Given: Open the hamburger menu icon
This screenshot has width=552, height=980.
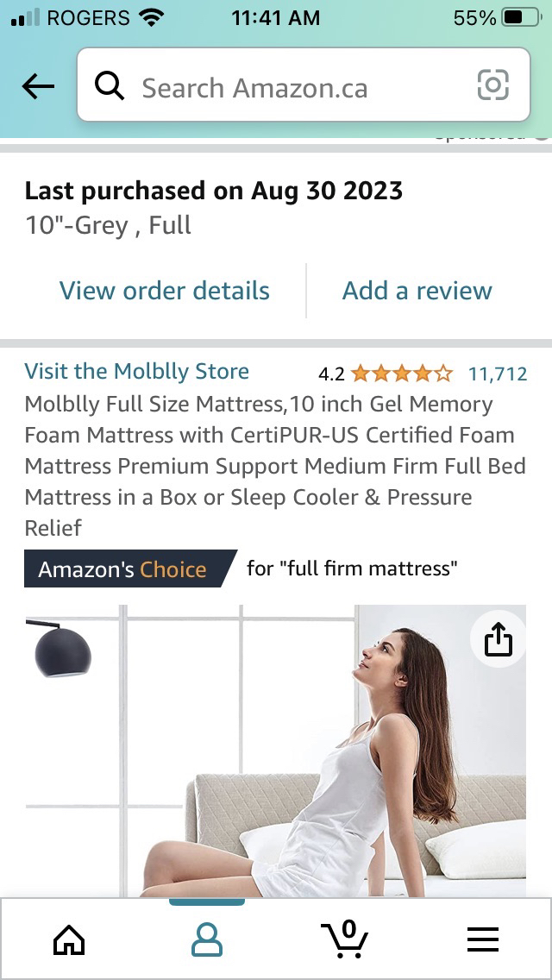Looking at the screenshot, I should click(x=483, y=939).
